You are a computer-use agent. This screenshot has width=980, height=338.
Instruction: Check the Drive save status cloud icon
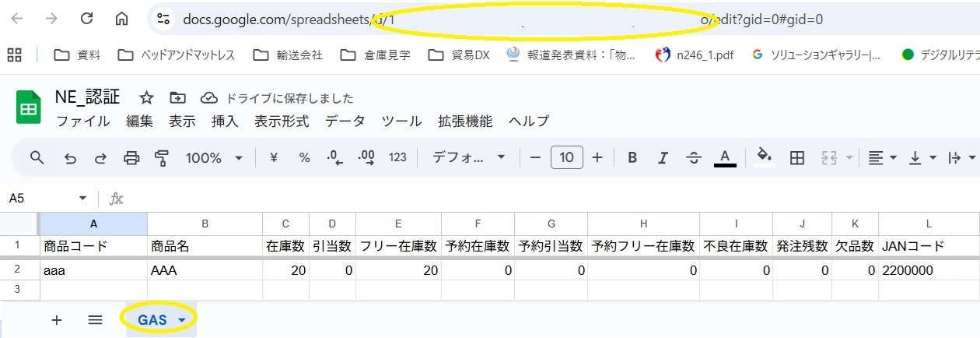coord(208,98)
